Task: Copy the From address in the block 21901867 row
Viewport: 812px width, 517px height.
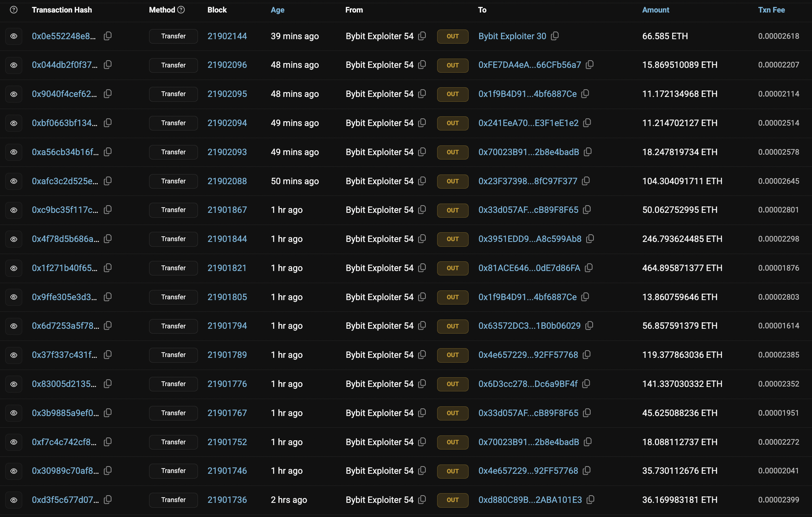Action: pyautogui.click(x=422, y=210)
